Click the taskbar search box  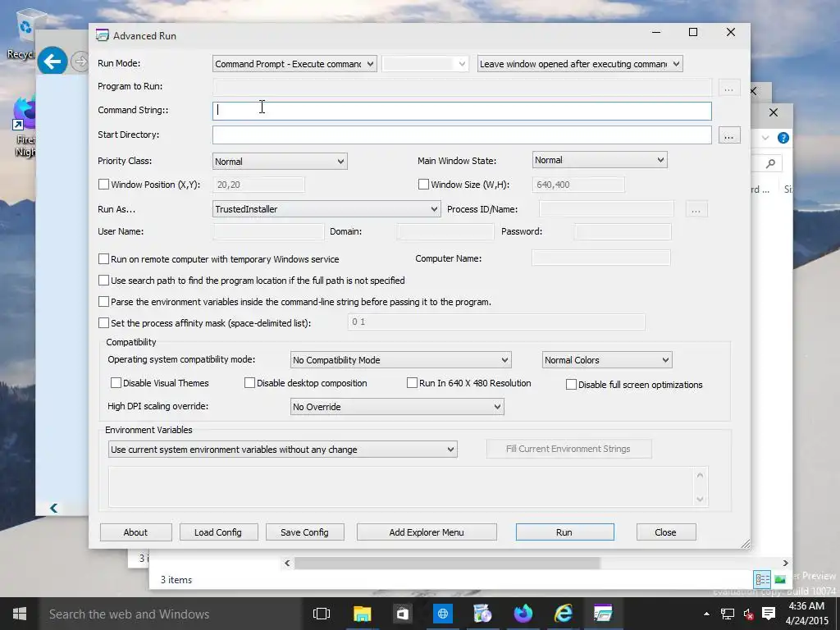[x=172, y=614]
